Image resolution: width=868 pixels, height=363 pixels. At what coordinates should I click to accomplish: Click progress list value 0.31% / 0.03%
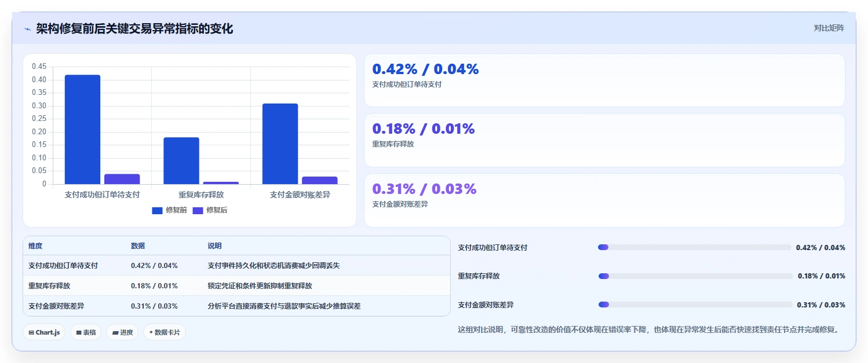[x=821, y=305]
